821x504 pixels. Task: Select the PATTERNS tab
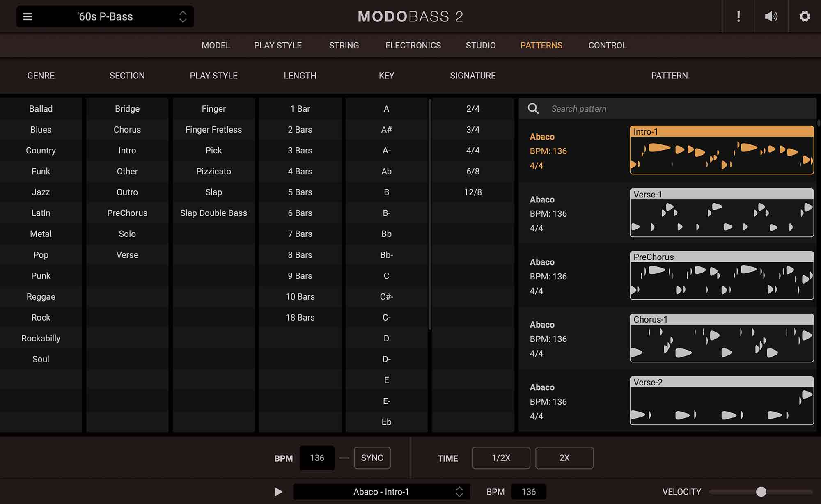[x=541, y=45]
